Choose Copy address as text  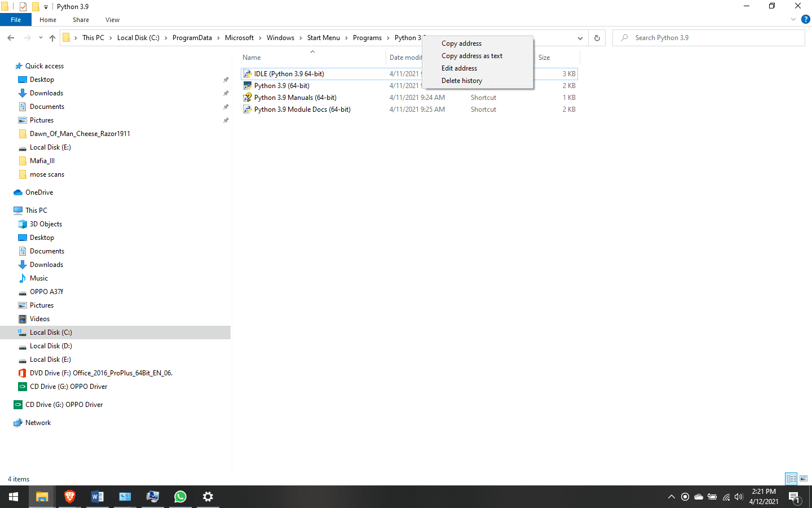click(x=478, y=56)
